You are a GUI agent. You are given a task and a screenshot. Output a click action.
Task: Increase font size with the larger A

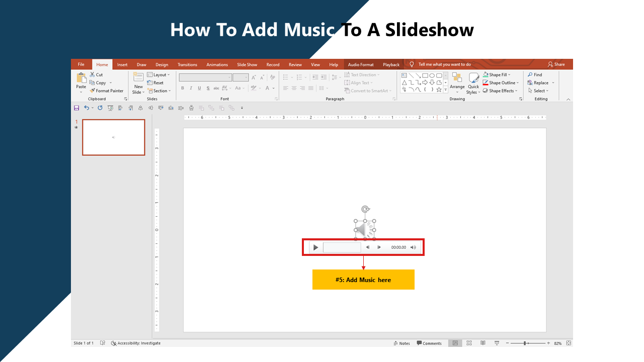coord(254,77)
